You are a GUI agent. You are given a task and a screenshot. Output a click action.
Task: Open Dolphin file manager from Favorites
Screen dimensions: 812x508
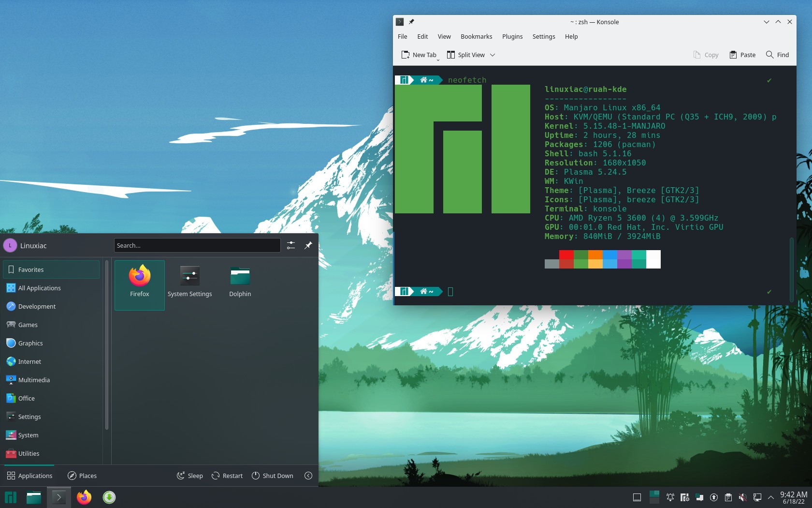[x=240, y=281]
